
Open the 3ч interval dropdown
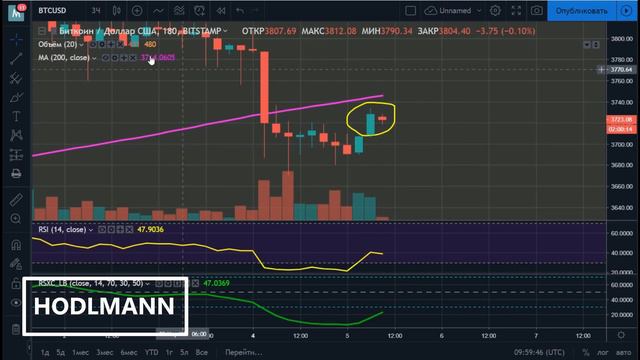(96, 11)
